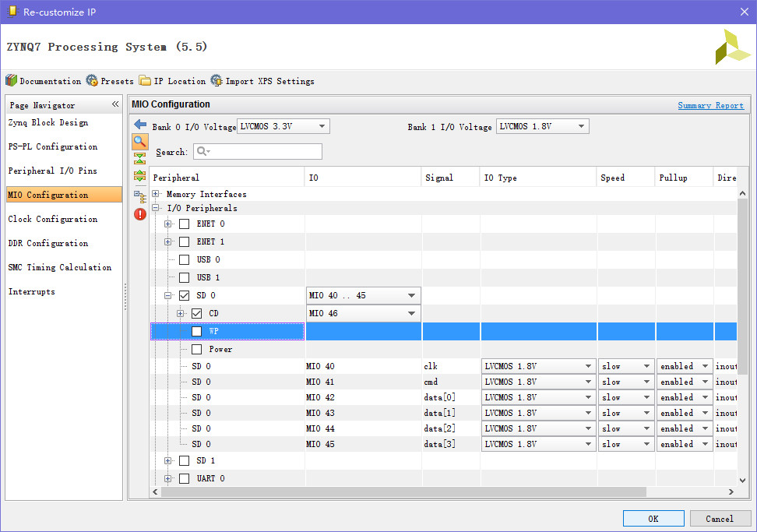Expand the UART 0 tree node

click(167, 478)
